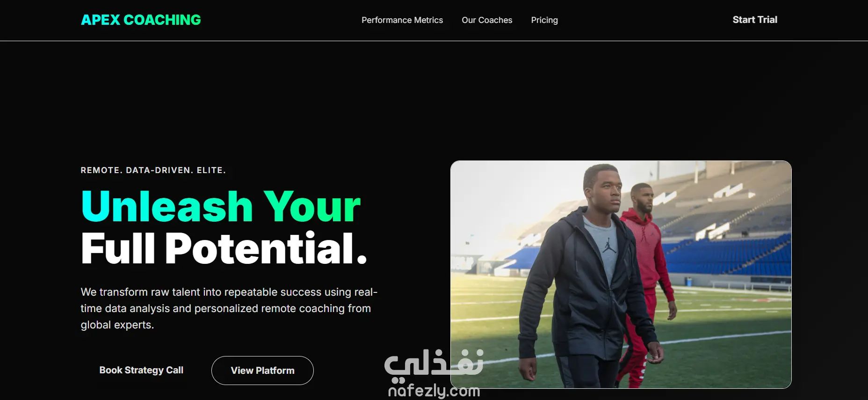The image size is (868, 400).
Task: Go to the Our Coaches page
Action: 487,20
